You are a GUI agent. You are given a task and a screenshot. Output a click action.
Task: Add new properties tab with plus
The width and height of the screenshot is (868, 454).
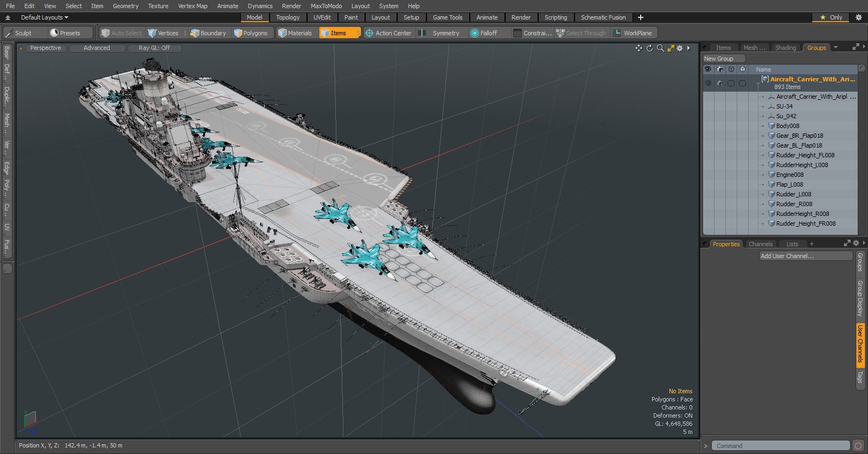(812, 244)
